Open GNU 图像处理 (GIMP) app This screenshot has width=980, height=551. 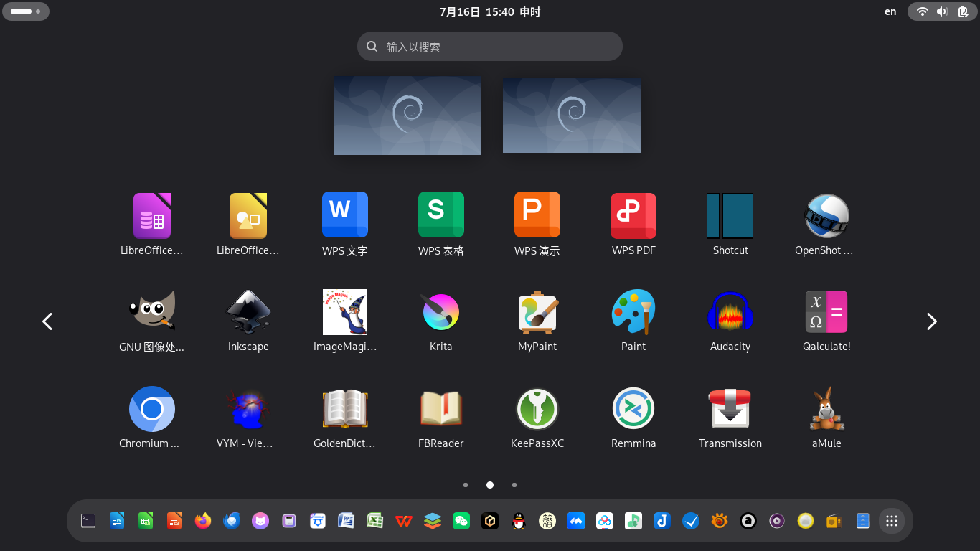pos(152,312)
